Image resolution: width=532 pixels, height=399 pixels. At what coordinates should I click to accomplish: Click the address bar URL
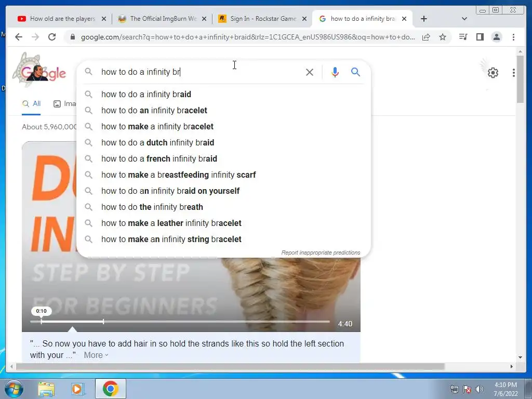248,37
